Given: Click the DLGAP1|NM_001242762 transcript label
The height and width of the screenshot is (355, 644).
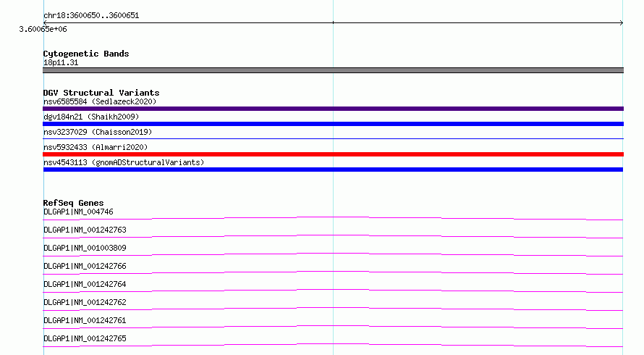Looking at the screenshot, I should point(85,302).
